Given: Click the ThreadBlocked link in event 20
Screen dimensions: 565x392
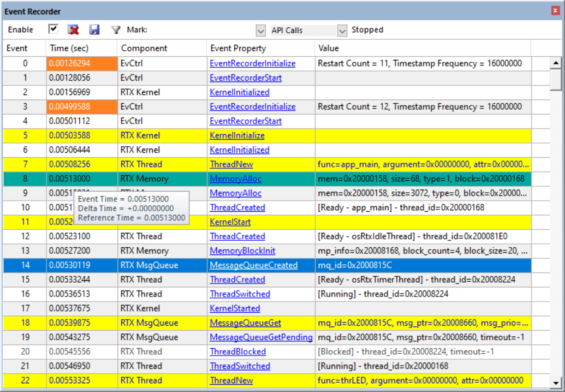Looking at the screenshot, I should (238, 351).
